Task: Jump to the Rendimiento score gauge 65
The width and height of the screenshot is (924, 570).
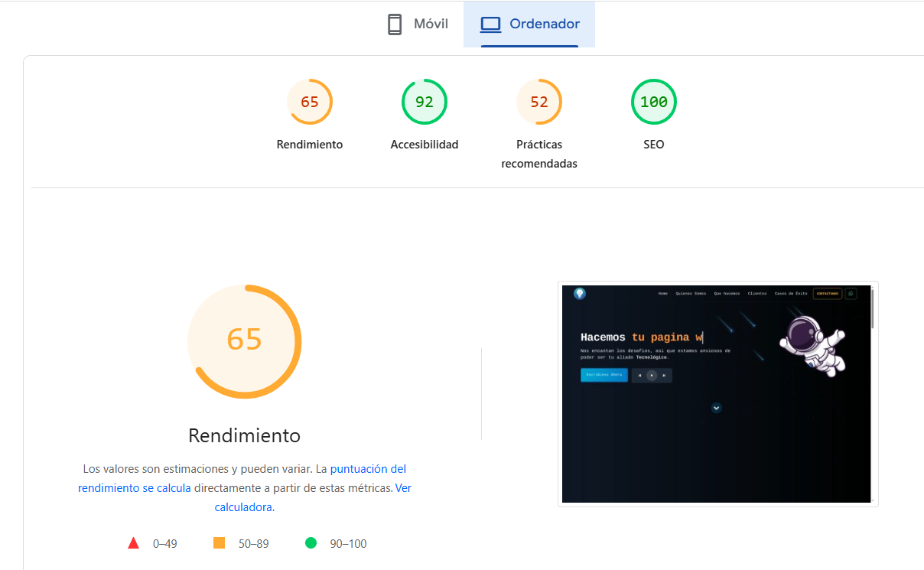Action: point(310,103)
